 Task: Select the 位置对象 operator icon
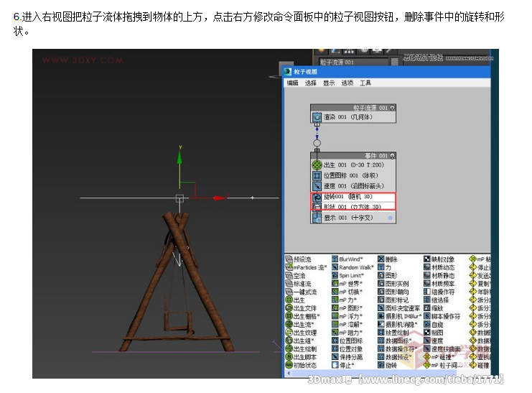(x=335, y=349)
